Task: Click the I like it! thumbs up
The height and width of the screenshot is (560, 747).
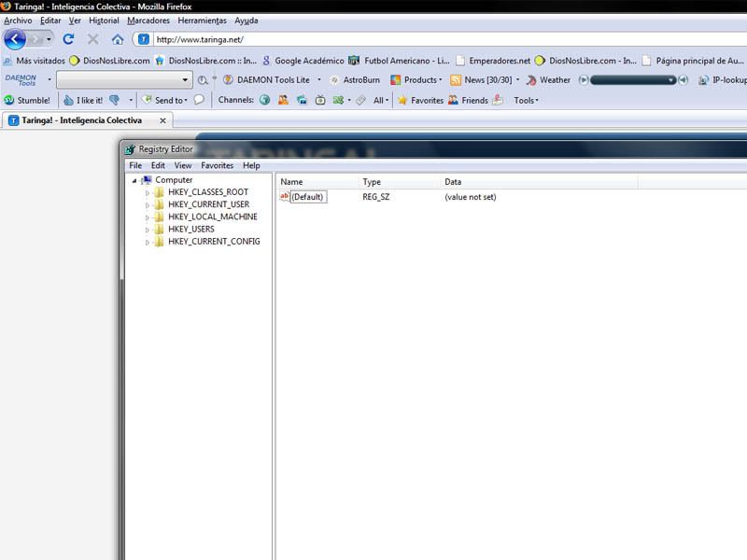Action: pos(83,100)
